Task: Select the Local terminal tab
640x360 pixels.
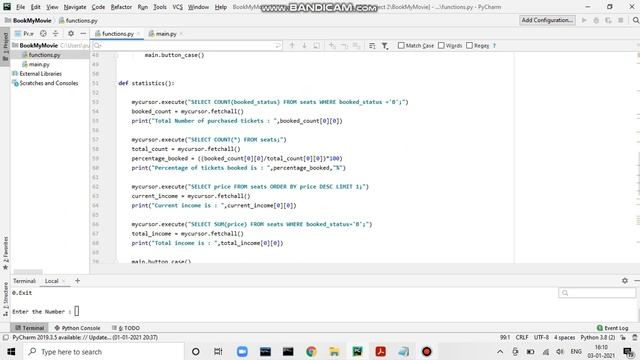Action: [51, 281]
